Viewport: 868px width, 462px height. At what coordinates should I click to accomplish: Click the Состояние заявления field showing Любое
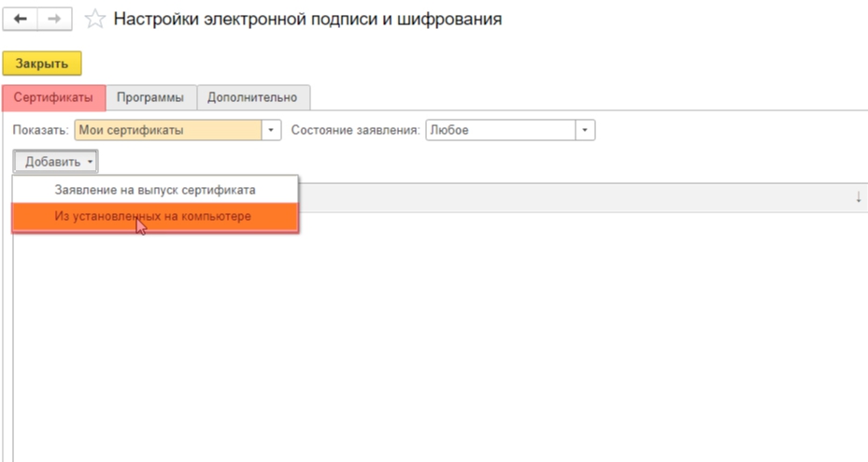[x=500, y=130]
